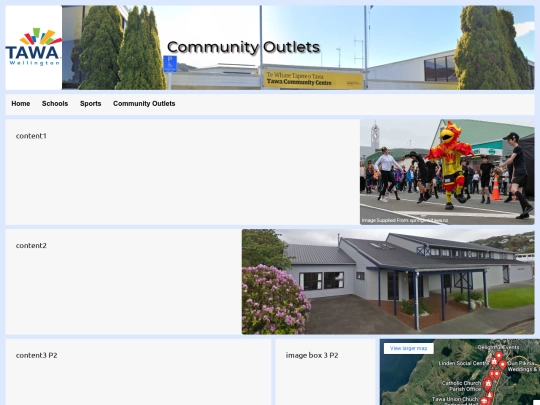Viewport: 540px width, 405px height.
Task: Open the mascot dancing street photo
Action: coord(447,172)
